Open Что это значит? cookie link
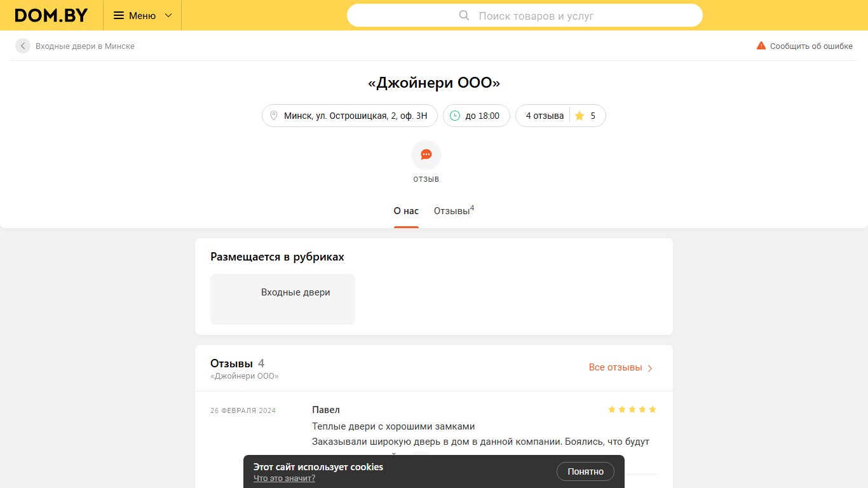 click(x=284, y=478)
